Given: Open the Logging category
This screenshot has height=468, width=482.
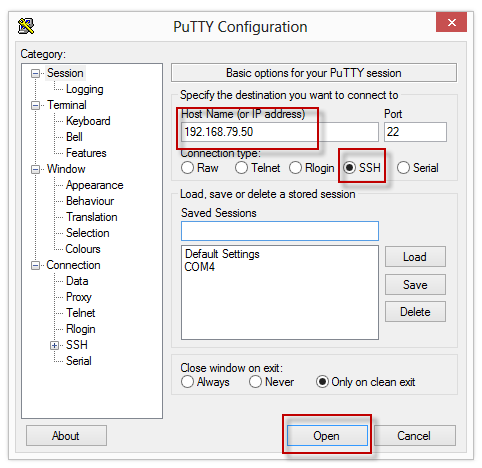Looking at the screenshot, I should (85, 89).
